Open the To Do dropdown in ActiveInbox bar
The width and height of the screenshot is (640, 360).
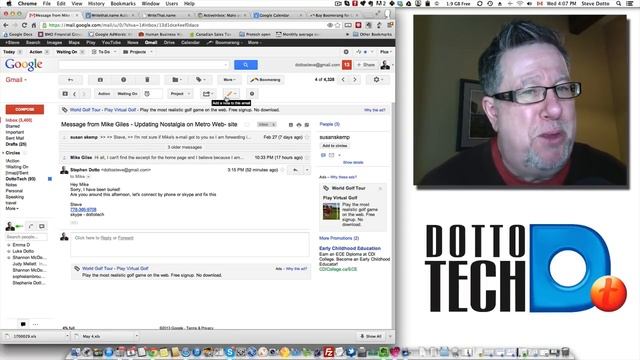[x=104, y=52]
